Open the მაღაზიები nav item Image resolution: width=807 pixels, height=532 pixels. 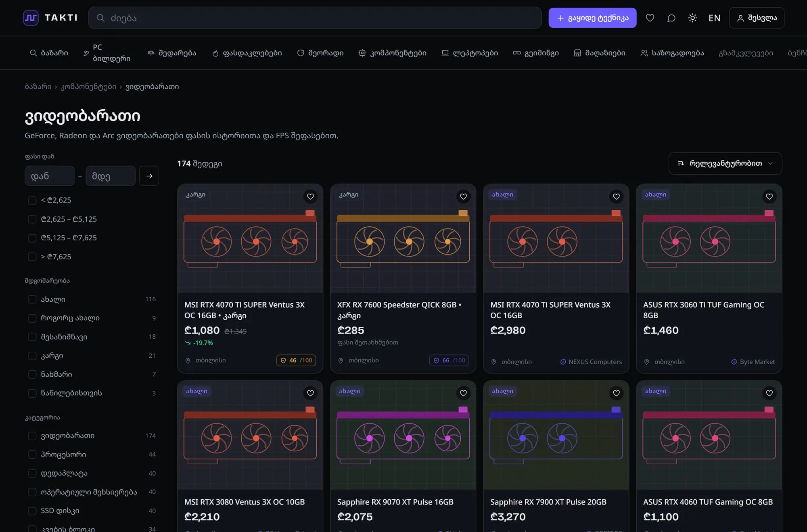point(600,53)
